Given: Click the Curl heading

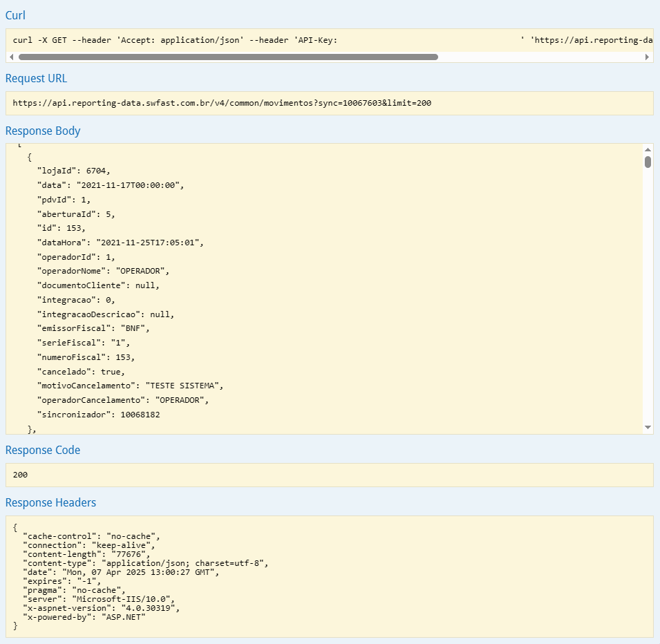Looking at the screenshot, I should pyautogui.click(x=15, y=15).
